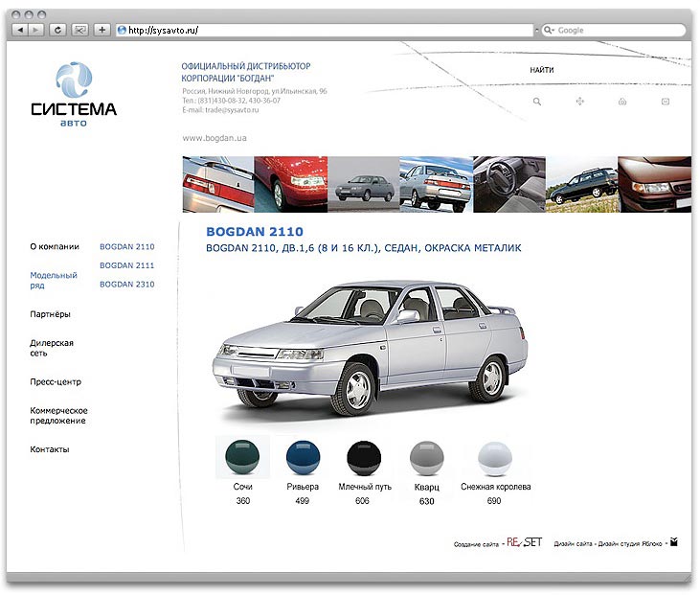The width and height of the screenshot is (700, 595).
Task: Open the Партнёры menu item
Action: pos(50,314)
